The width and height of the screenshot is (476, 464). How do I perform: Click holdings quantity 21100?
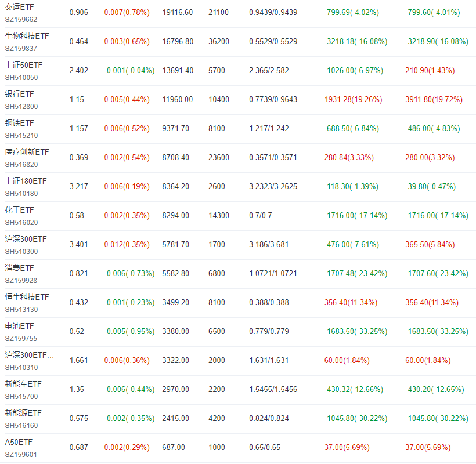click(x=218, y=12)
